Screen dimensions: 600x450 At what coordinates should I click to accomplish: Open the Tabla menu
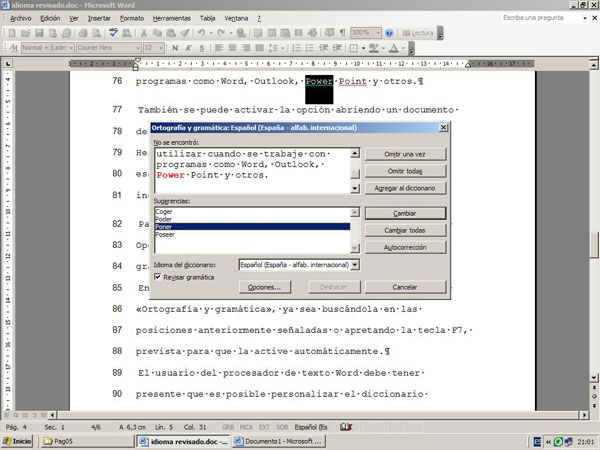coord(207,18)
